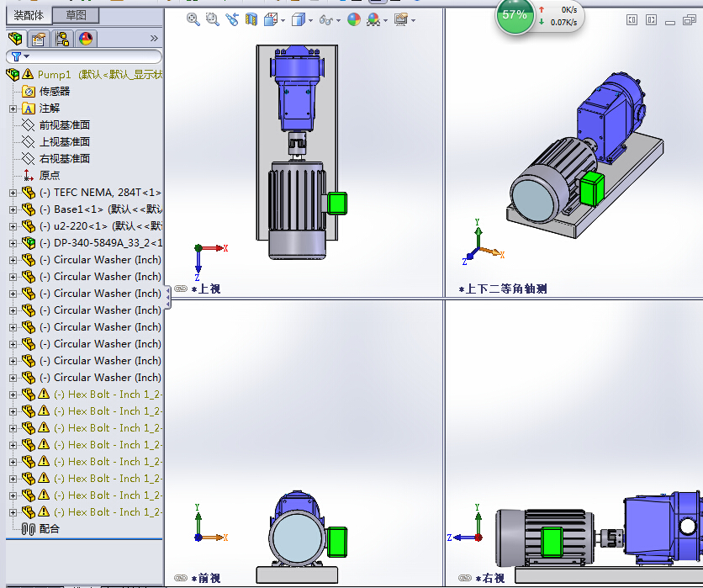Expand the Base1<1> component
This screenshot has width=703, height=588.
(13, 209)
